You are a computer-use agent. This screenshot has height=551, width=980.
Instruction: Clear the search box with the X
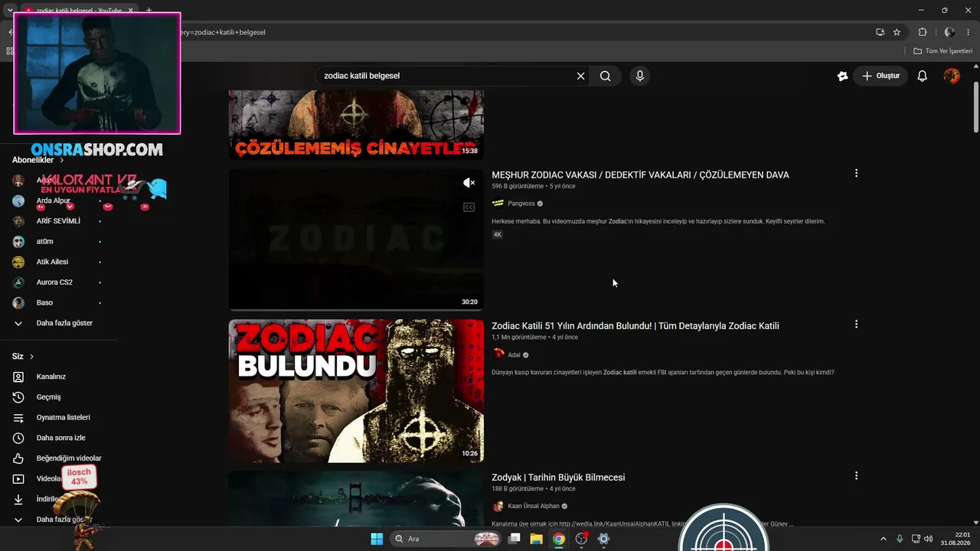point(580,76)
